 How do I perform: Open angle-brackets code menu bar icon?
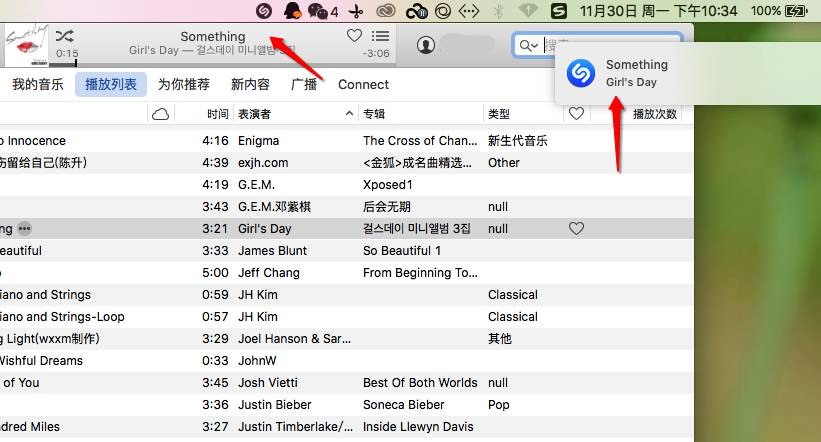tap(469, 10)
